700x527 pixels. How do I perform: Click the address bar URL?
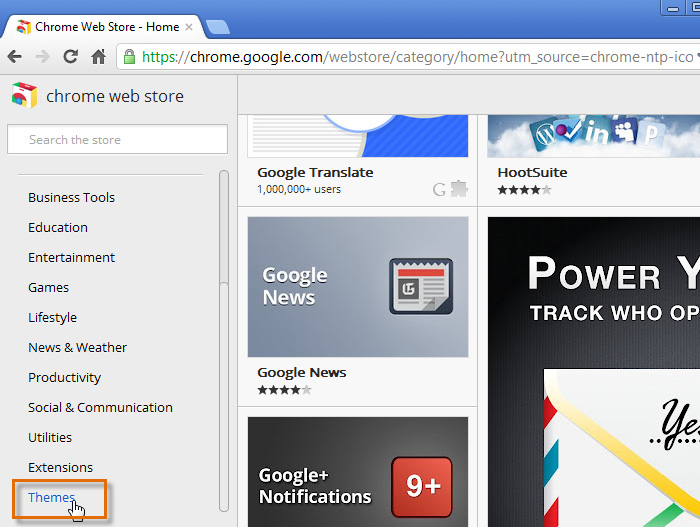pos(417,57)
